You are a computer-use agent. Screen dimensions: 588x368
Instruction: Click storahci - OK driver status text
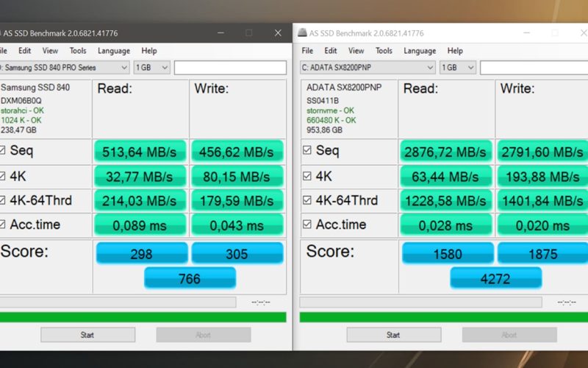pyautogui.click(x=23, y=110)
